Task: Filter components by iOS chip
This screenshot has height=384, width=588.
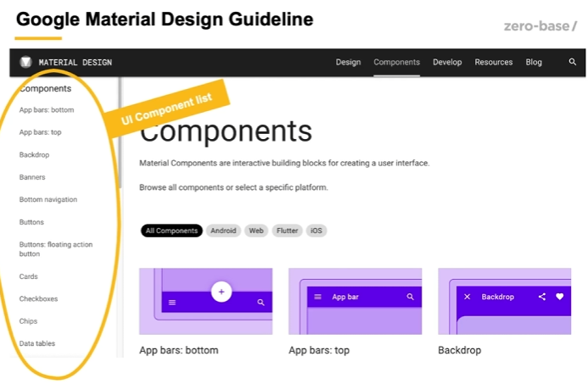Action: point(316,231)
